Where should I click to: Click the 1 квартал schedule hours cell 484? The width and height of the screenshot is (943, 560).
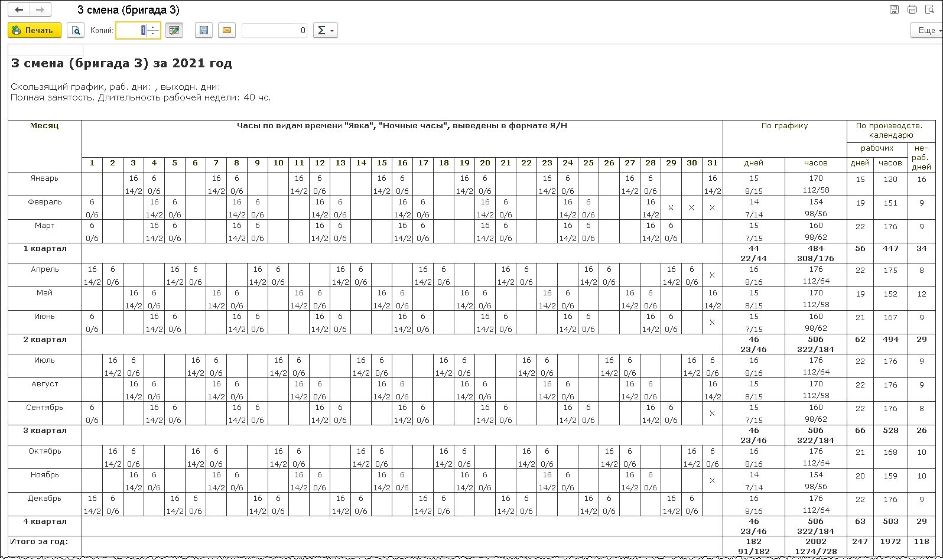(816, 248)
